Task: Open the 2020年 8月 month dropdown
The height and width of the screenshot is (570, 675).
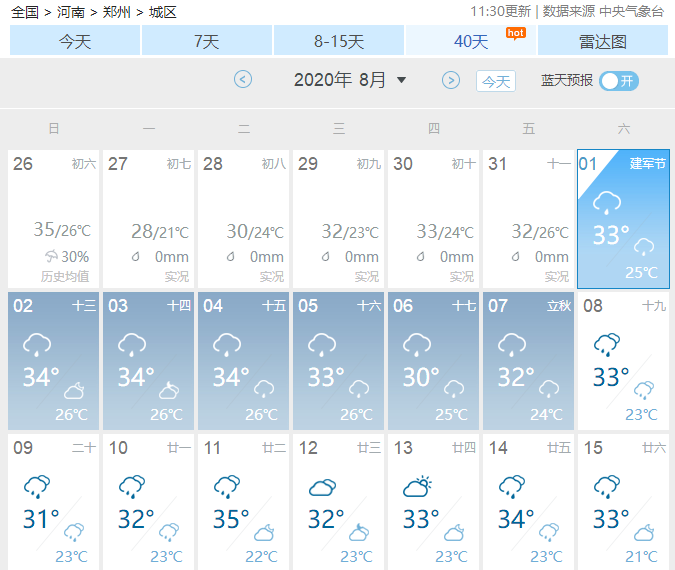Action: [x=350, y=80]
